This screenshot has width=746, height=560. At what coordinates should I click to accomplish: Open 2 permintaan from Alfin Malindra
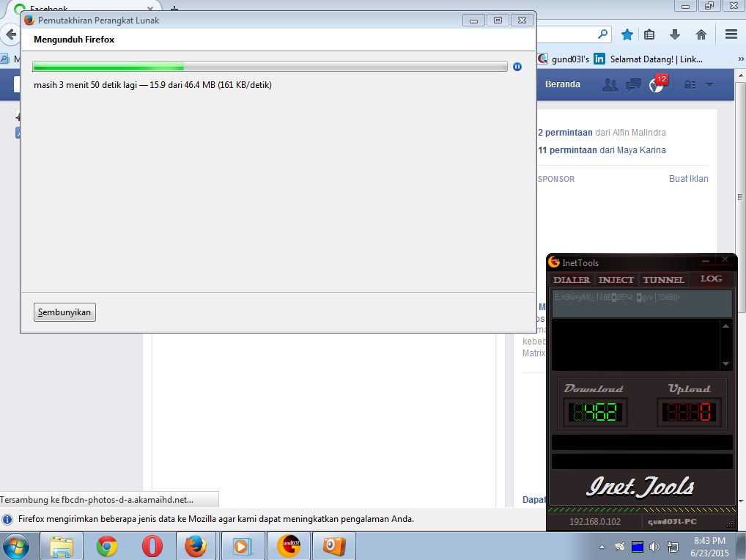pos(602,132)
